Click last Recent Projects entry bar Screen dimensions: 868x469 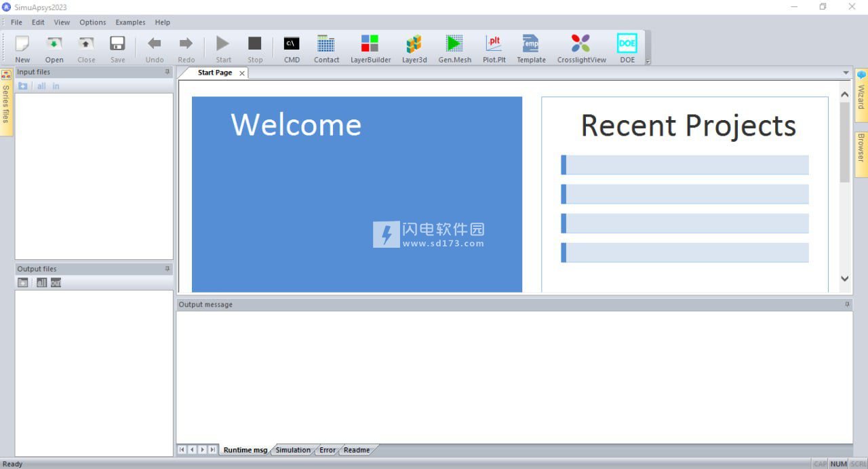point(685,252)
